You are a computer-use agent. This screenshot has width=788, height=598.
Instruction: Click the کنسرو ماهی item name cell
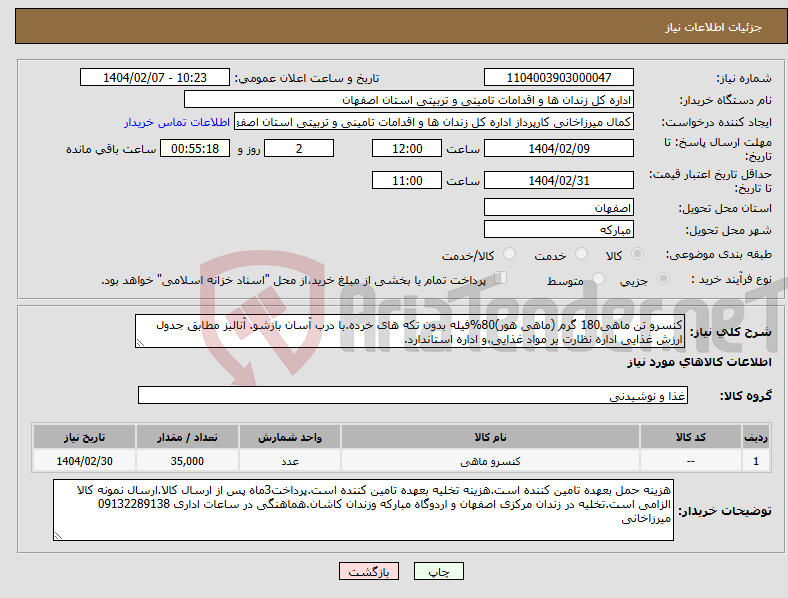pos(490,461)
